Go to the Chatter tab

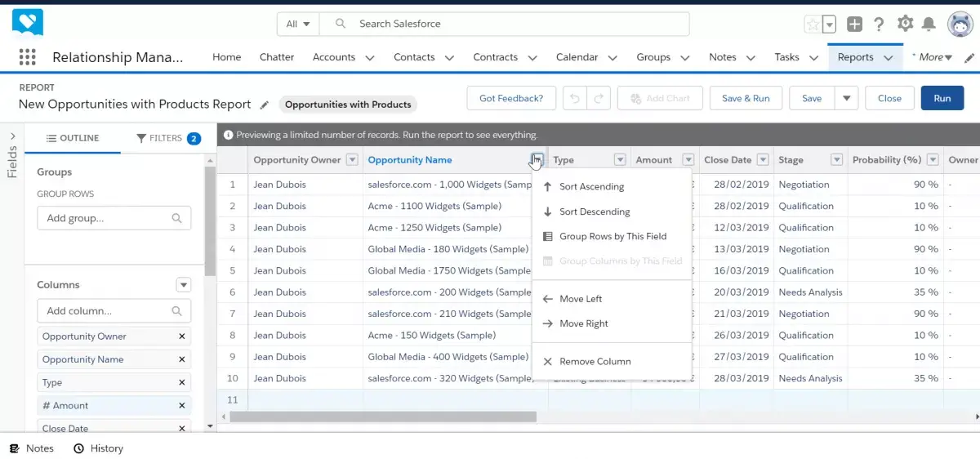click(x=277, y=57)
